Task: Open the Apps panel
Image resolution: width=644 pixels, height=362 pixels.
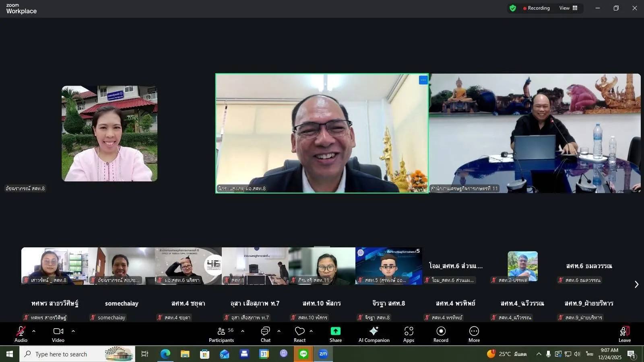Action: pyautogui.click(x=409, y=334)
